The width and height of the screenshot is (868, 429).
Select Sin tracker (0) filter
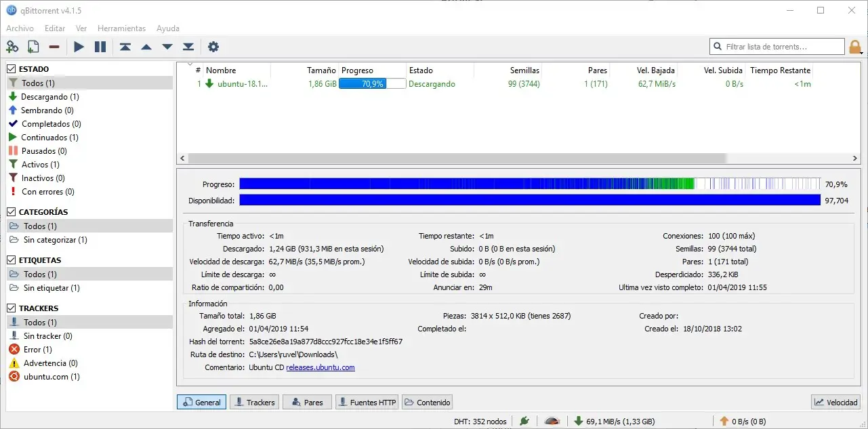pyautogui.click(x=89, y=336)
